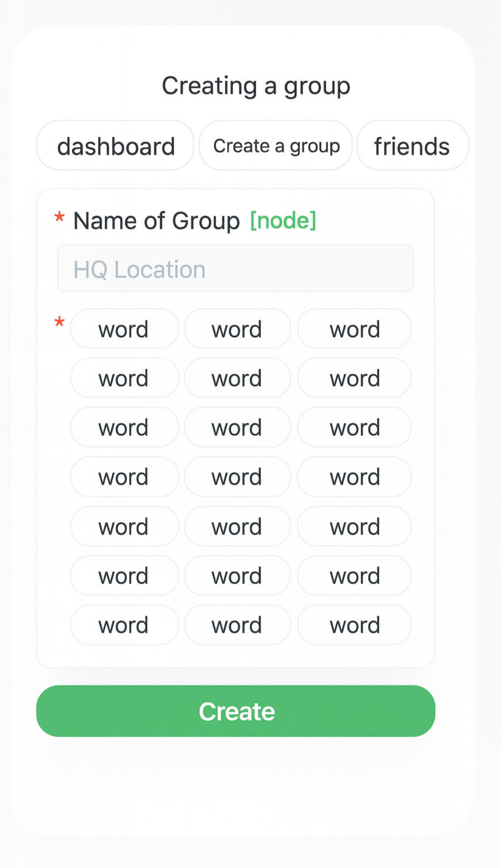Toggle the middle word chip in top row

coord(237,329)
